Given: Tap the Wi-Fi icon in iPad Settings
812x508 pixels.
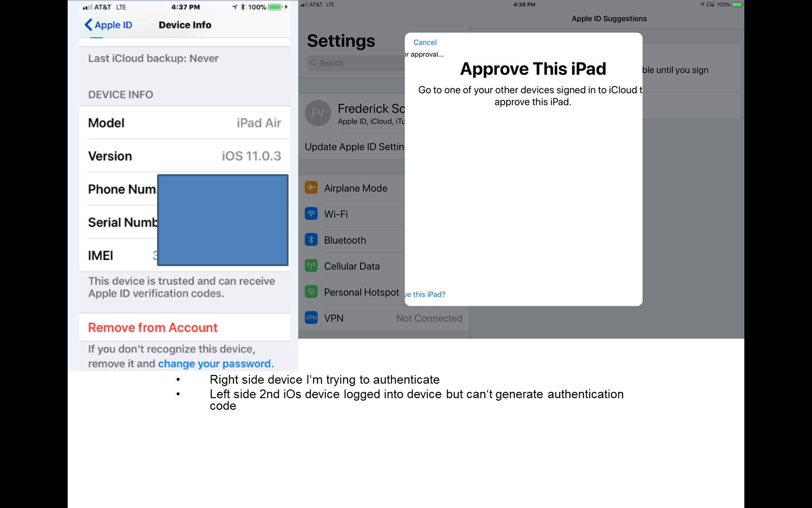Looking at the screenshot, I should pyautogui.click(x=311, y=214).
